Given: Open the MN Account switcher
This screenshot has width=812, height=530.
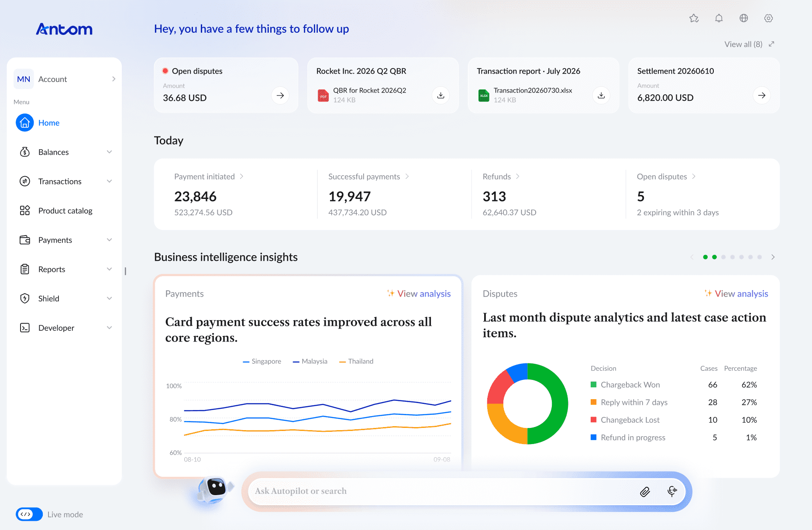Looking at the screenshot, I should 65,79.
